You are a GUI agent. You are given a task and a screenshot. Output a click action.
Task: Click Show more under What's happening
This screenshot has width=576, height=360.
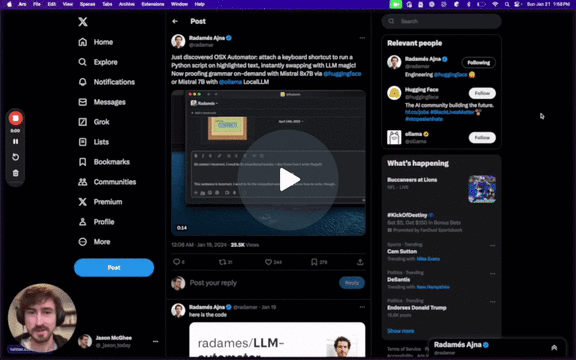coord(400,331)
